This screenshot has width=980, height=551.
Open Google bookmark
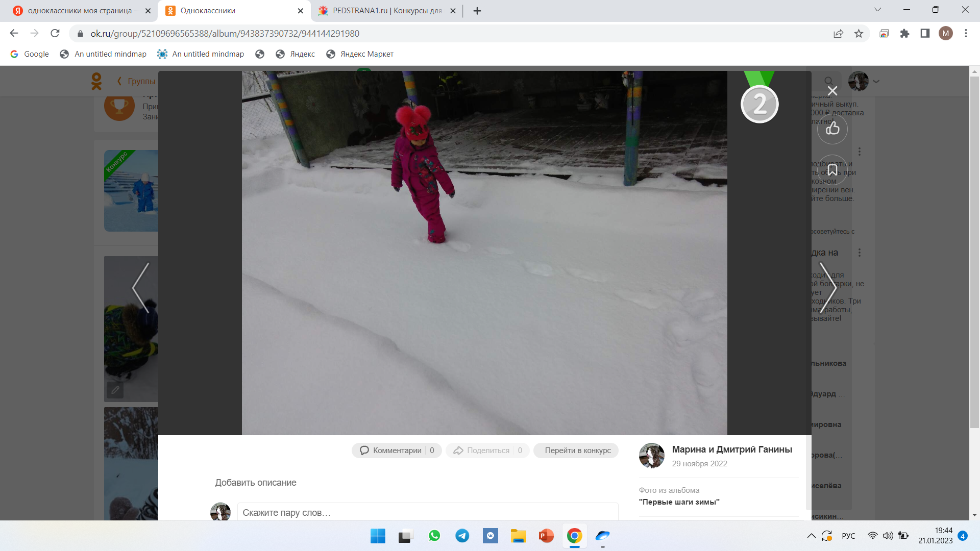click(30, 54)
